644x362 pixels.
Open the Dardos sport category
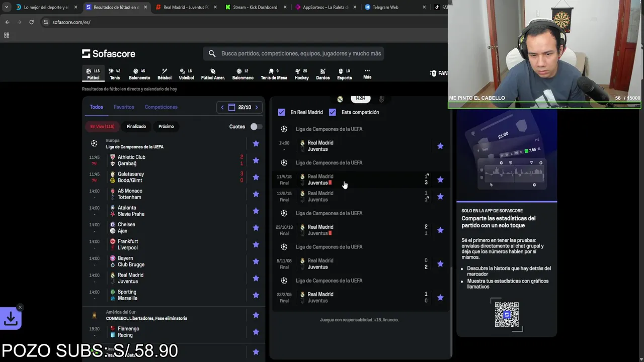coord(323,74)
